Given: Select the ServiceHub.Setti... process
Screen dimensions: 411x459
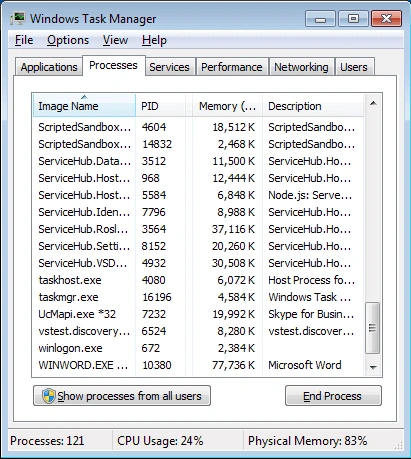Looking at the screenshot, I should pos(197,246).
